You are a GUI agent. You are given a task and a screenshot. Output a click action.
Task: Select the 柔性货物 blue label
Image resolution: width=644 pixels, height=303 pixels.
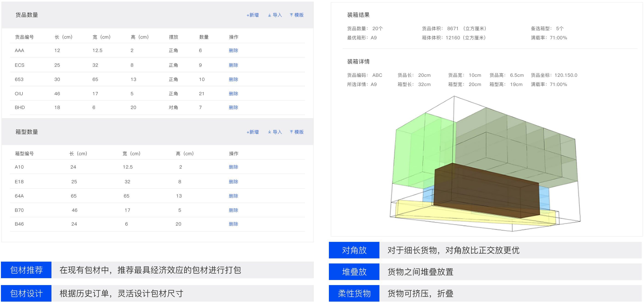[x=354, y=293]
